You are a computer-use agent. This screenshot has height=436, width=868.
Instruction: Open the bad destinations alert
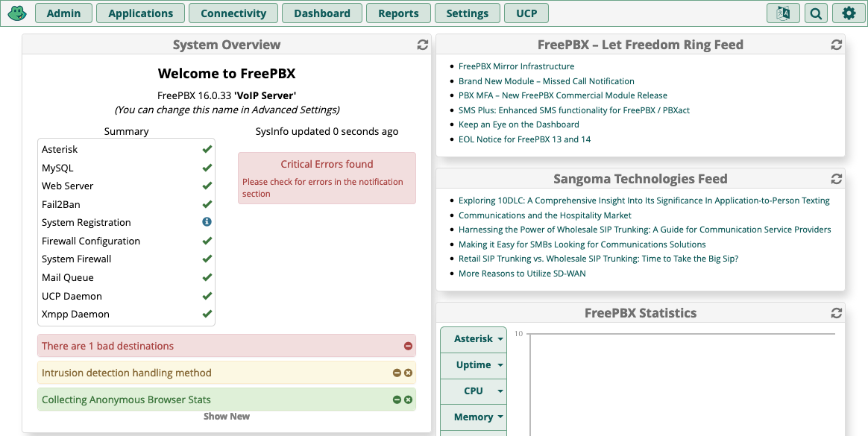[x=227, y=346]
